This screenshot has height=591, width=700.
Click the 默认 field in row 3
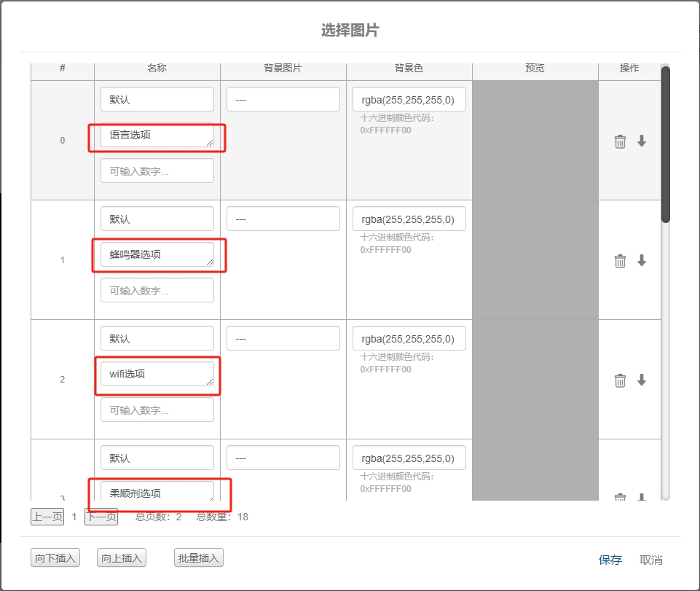coord(157,458)
